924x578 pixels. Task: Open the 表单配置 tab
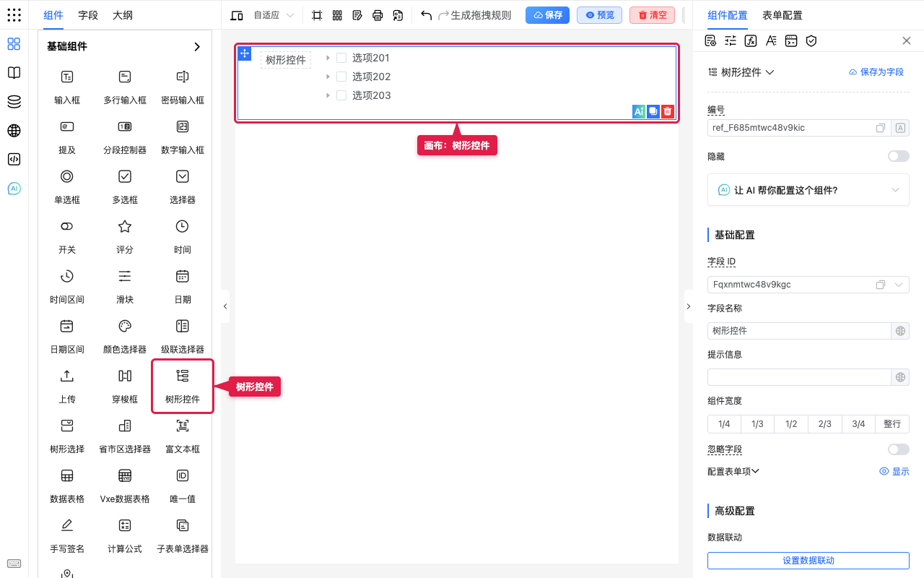(x=782, y=15)
